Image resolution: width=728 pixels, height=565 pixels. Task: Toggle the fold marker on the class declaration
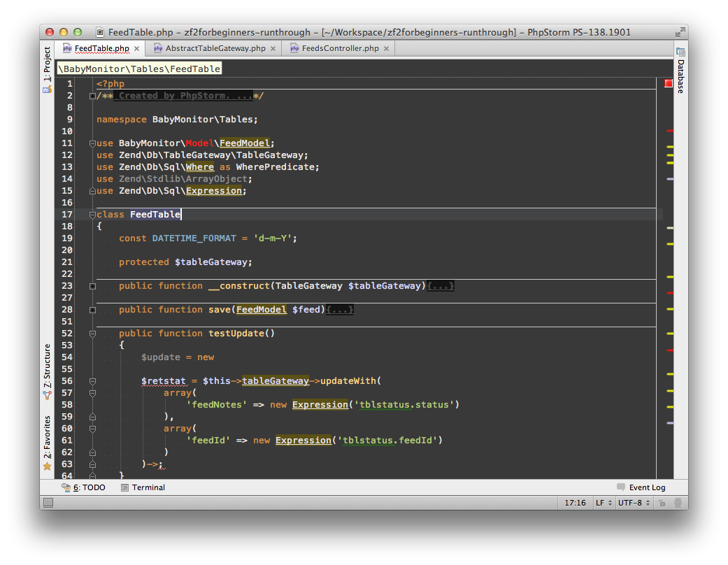click(x=92, y=215)
